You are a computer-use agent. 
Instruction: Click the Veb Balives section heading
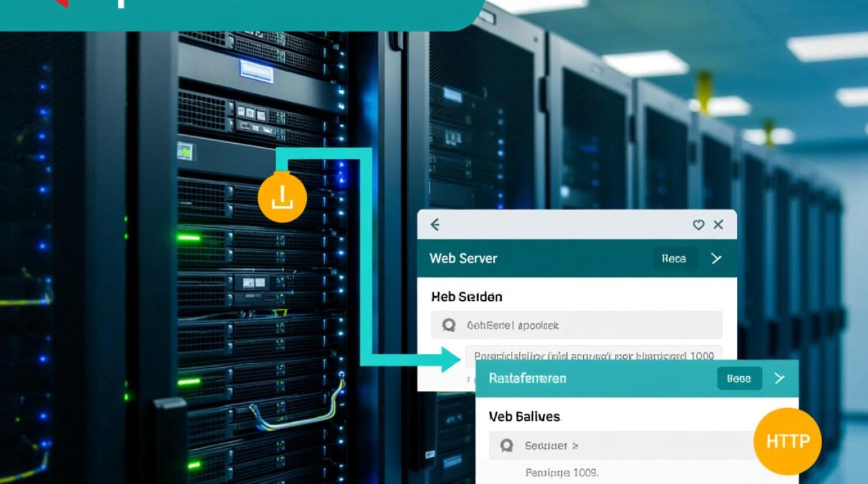tap(524, 416)
